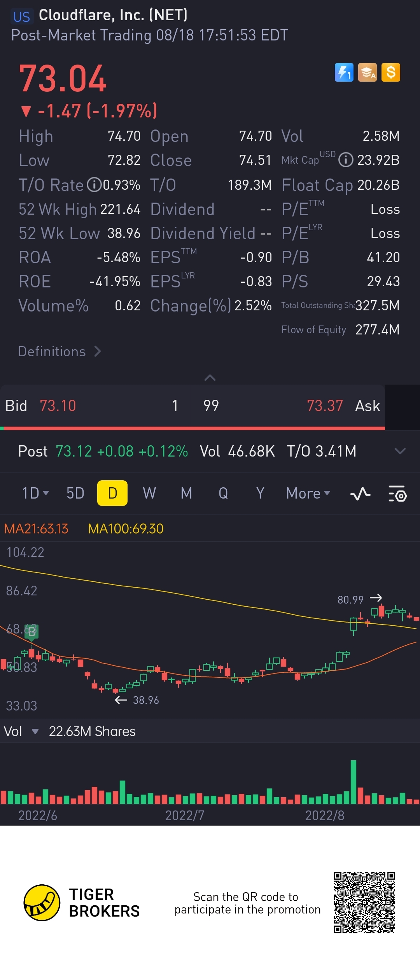Tap the current price 73.04
The width and height of the screenshot is (420, 980).
pyautogui.click(x=63, y=79)
